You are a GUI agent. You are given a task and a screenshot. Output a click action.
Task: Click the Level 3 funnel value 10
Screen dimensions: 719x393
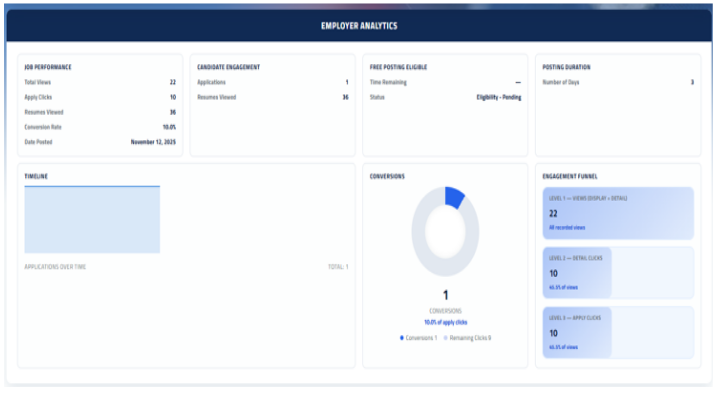[553, 333]
